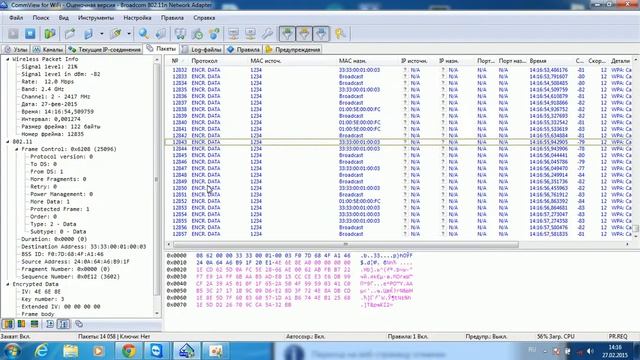Click the Windows Start orb
640x360 pixels.
click(x=12, y=351)
